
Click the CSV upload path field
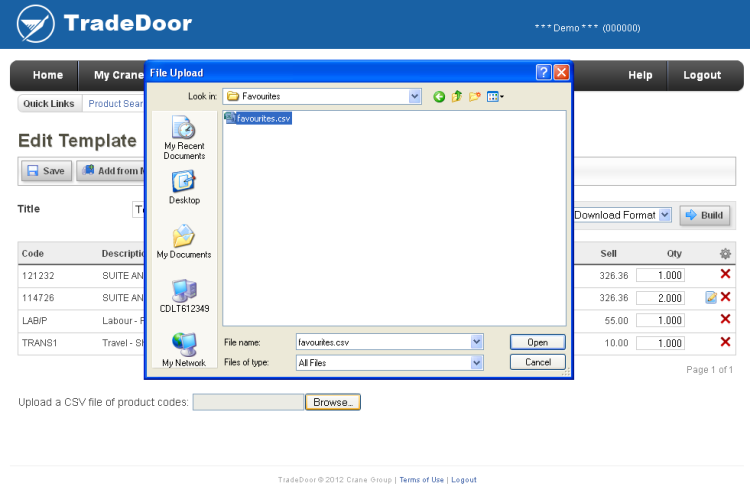[x=248, y=402]
